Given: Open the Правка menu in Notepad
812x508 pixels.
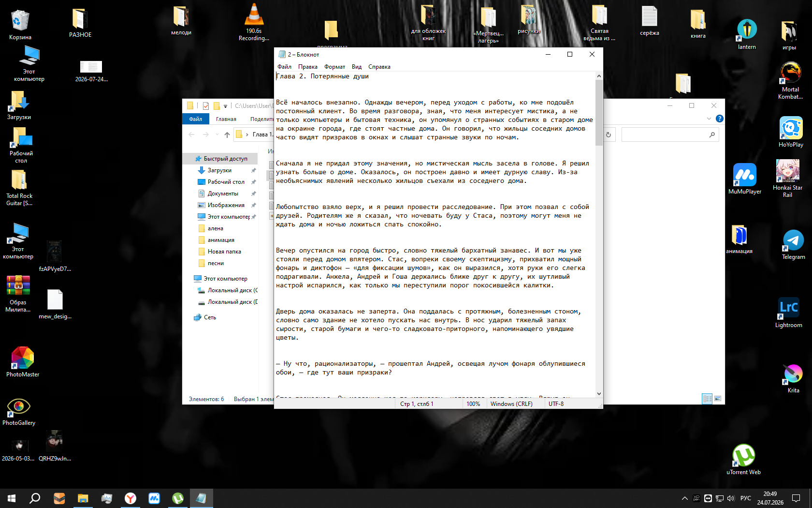Looking at the screenshot, I should click(307, 67).
